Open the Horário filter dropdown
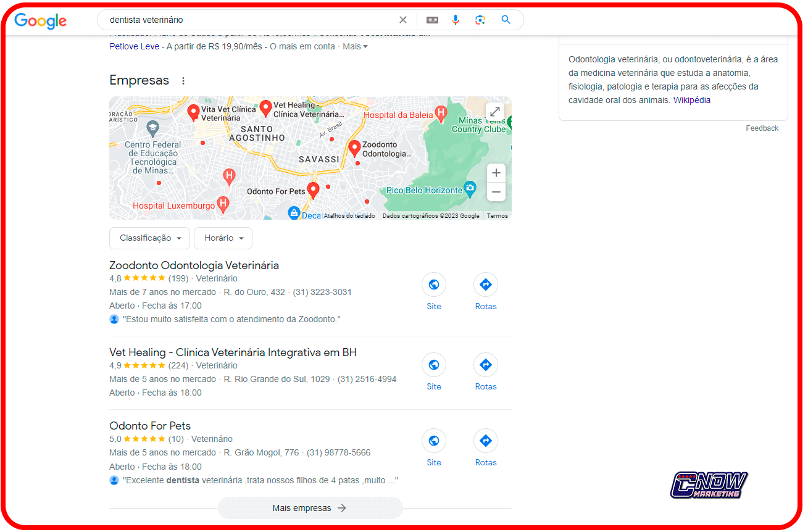This screenshot has height=532, width=808. [x=223, y=238]
